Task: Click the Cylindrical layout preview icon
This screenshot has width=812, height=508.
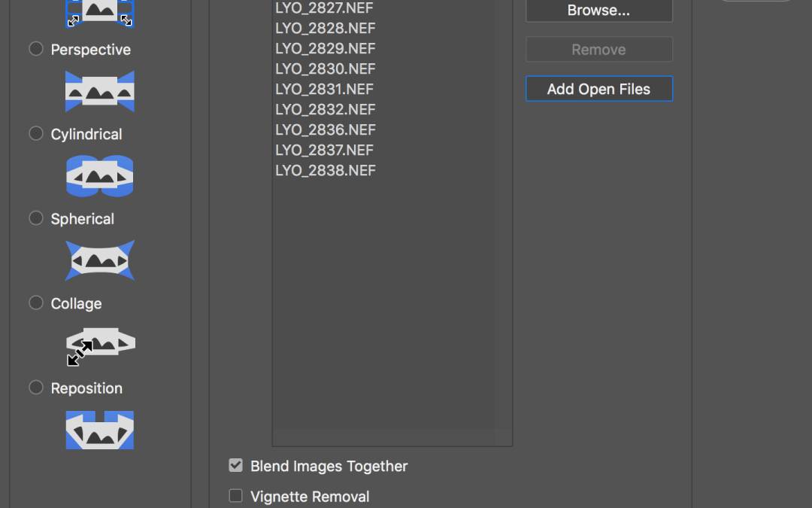Action: pyautogui.click(x=100, y=176)
